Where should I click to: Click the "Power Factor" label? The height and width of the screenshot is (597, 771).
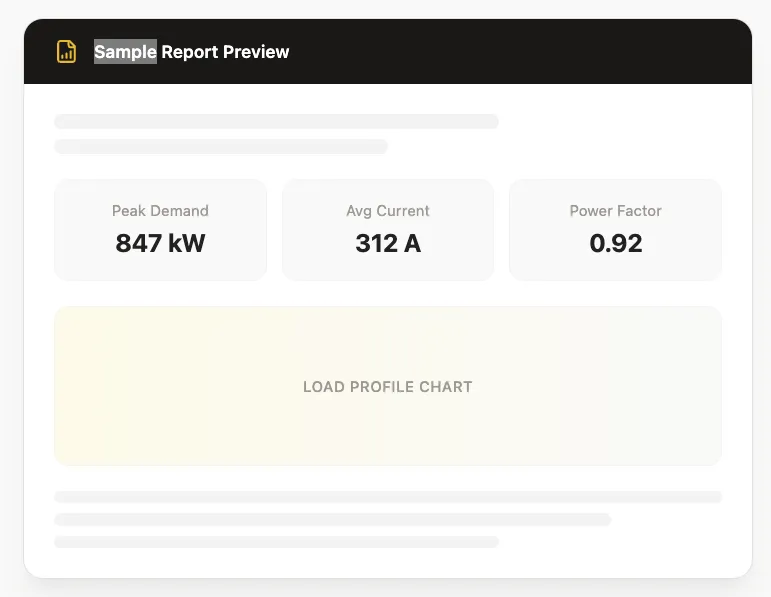tap(616, 211)
